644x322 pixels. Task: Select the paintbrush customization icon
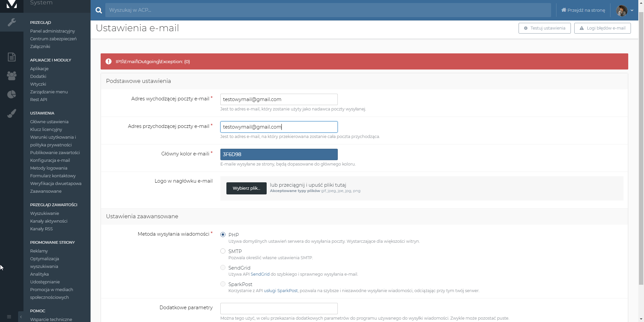12,113
